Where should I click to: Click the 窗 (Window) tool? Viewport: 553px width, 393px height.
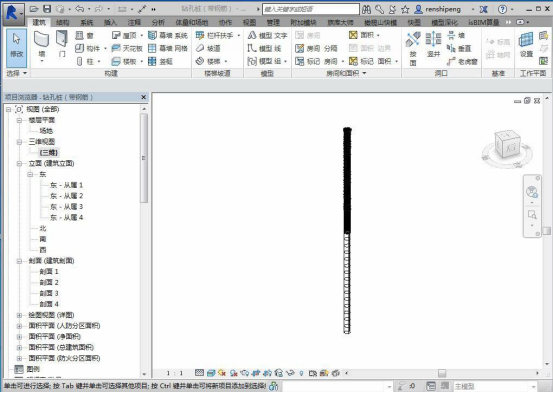[85, 35]
